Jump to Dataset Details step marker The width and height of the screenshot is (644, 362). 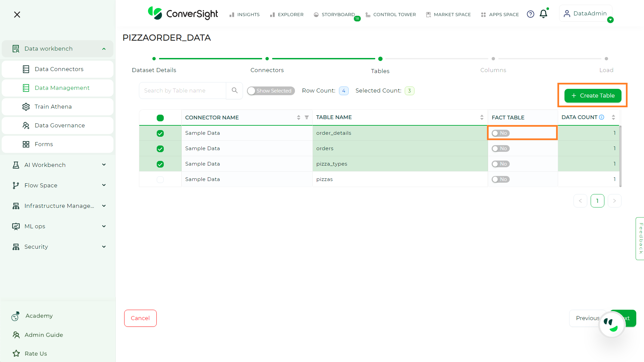coord(154,59)
